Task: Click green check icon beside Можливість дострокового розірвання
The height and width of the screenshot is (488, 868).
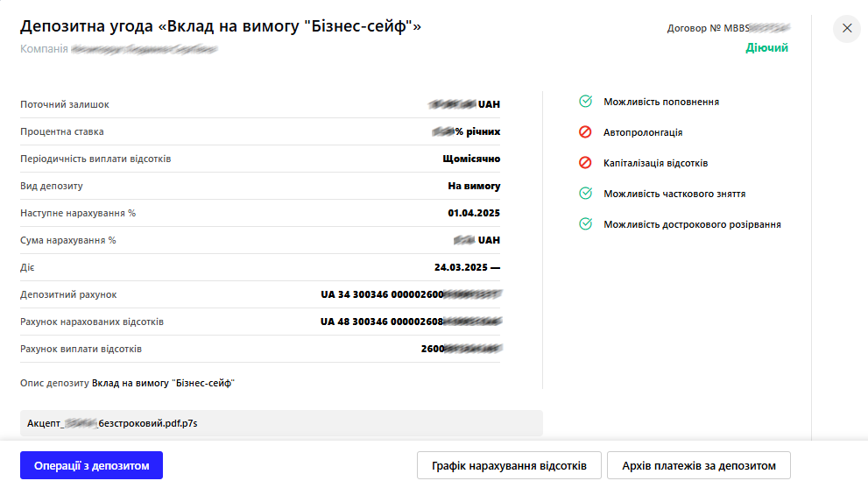Action: 585,223
